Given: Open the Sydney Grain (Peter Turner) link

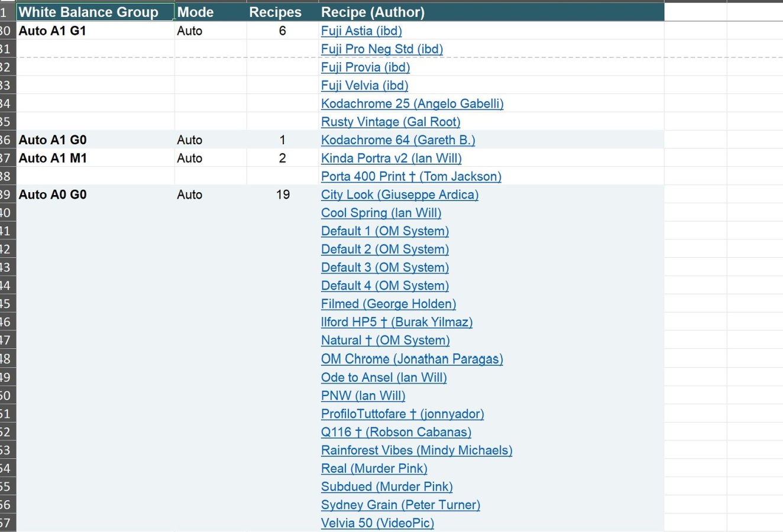Looking at the screenshot, I should (x=400, y=504).
